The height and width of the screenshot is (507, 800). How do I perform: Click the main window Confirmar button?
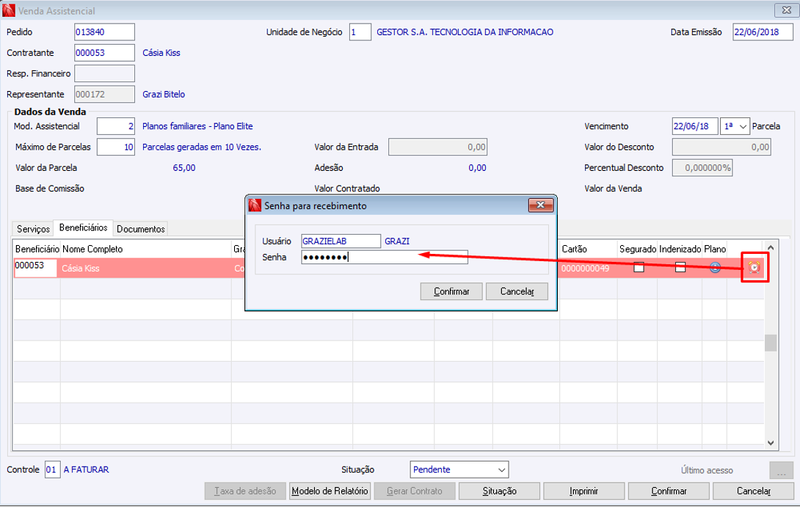coord(669,491)
